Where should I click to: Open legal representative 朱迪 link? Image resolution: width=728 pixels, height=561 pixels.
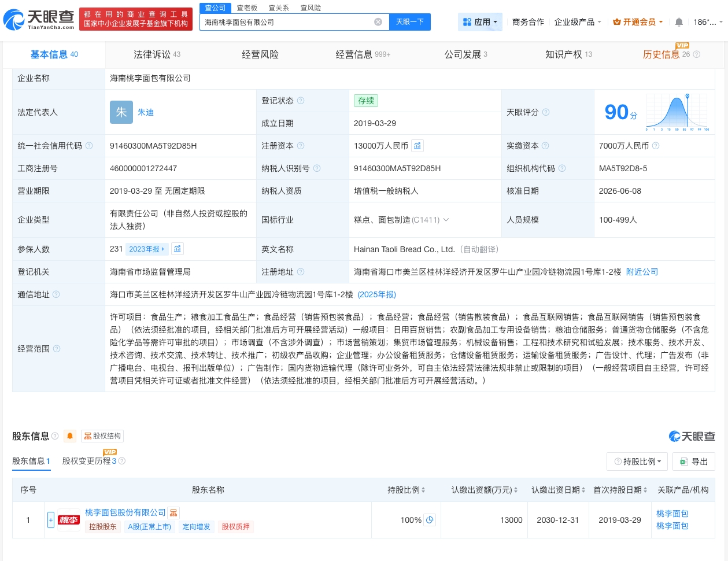click(x=146, y=112)
